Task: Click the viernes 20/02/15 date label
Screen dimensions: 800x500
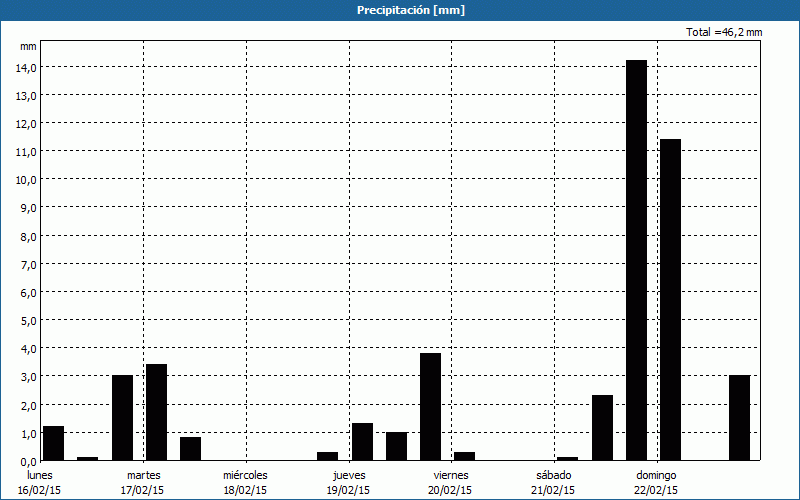Action: [451, 482]
